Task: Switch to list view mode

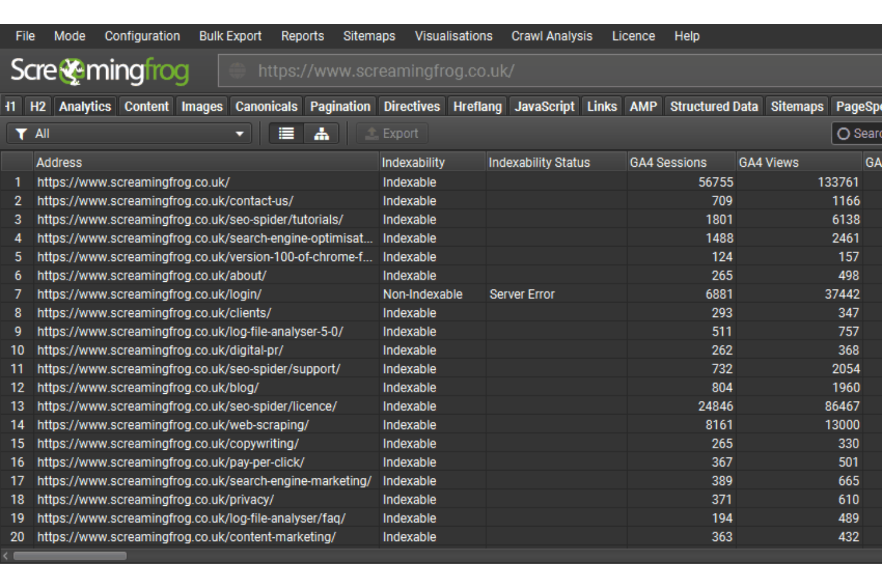Action: (286, 133)
